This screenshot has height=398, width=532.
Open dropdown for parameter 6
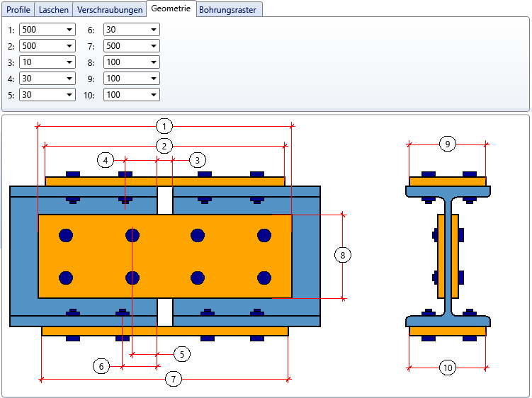click(154, 30)
